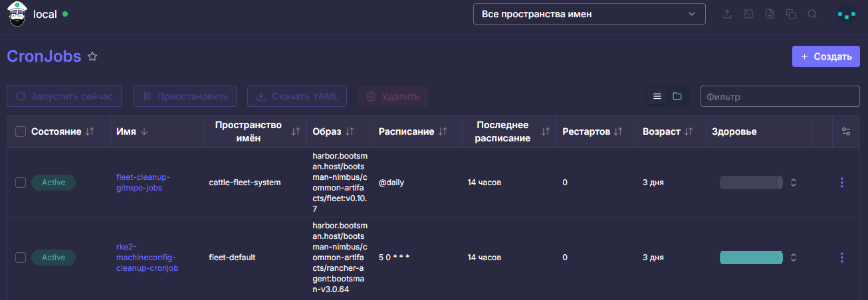Switch to flat list view toggle

pos(657,96)
